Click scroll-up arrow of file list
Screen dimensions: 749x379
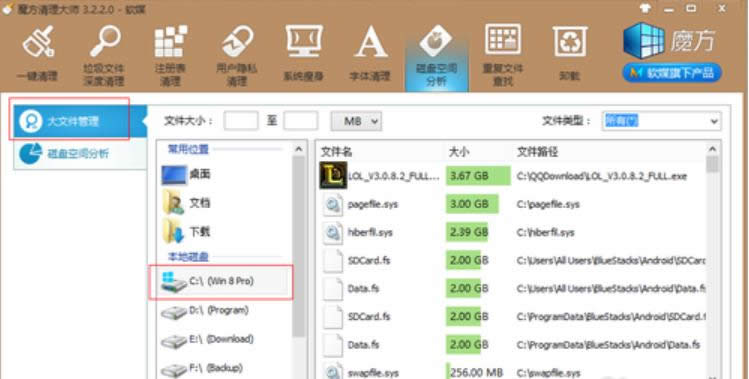point(712,149)
